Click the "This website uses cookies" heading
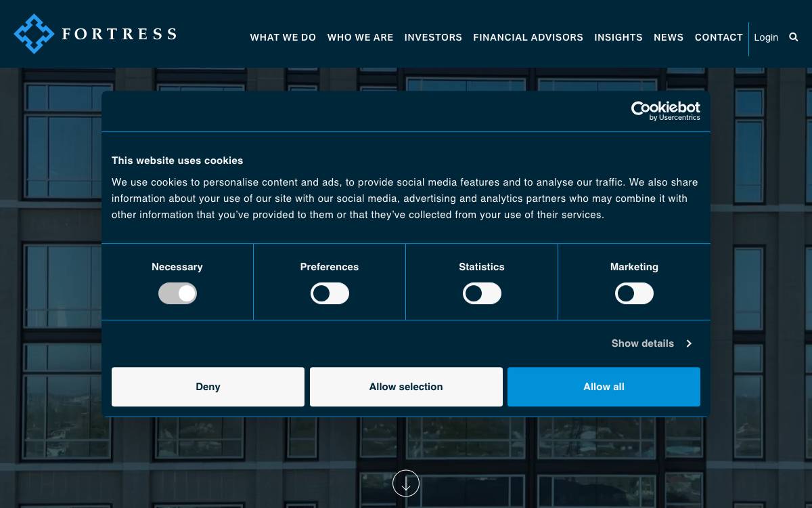 click(177, 161)
